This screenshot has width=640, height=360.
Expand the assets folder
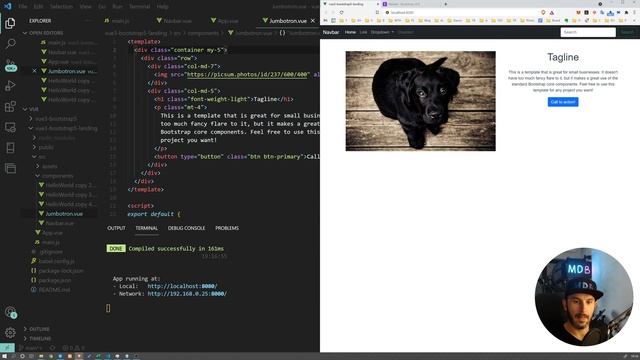(47, 166)
